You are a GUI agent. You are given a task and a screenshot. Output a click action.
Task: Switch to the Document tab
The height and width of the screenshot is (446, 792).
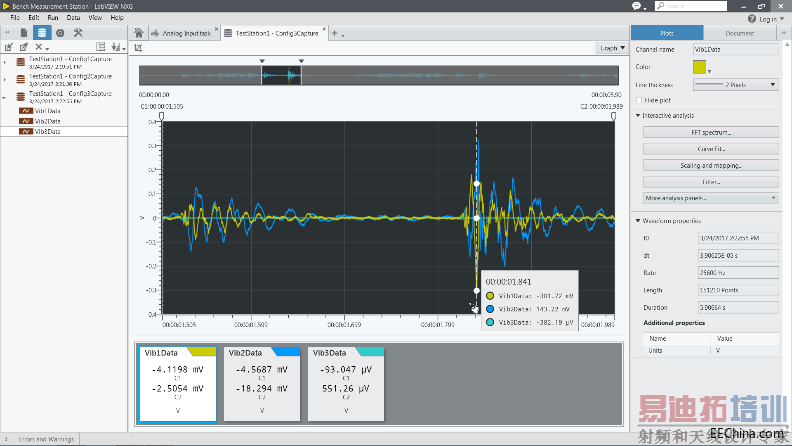(x=739, y=33)
